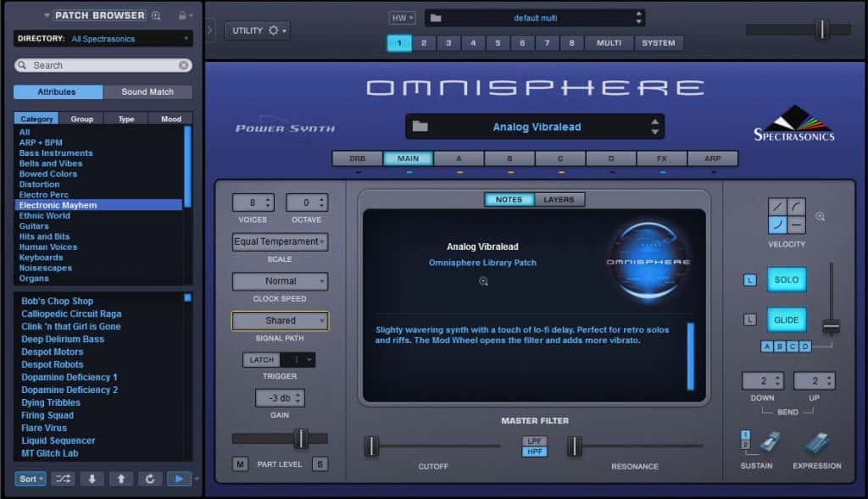Click the upload patch arrow icon
This screenshot has width=868, height=499.
click(121, 479)
